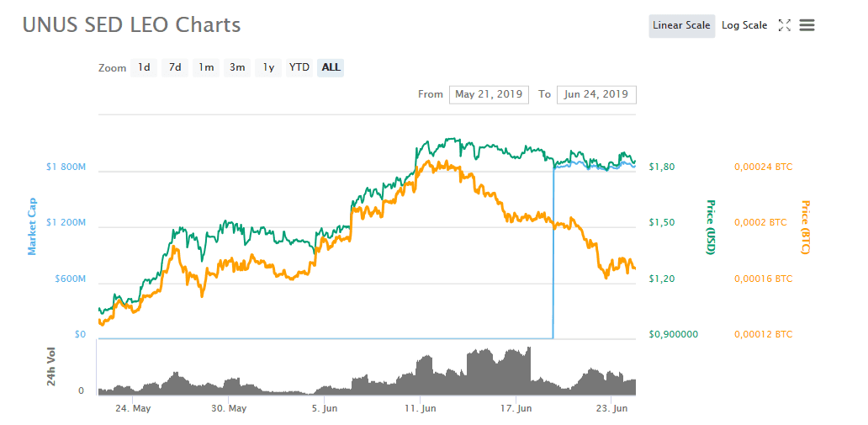Set zoom to 1m

pos(206,67)
